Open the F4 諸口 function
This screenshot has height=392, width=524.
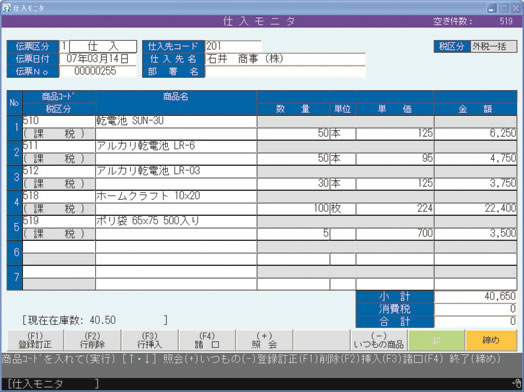pyautogui.click(x=207, y=340)
